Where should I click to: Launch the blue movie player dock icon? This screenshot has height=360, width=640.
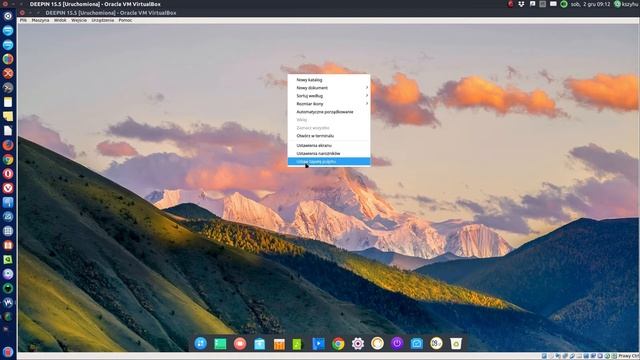(318, 344)
